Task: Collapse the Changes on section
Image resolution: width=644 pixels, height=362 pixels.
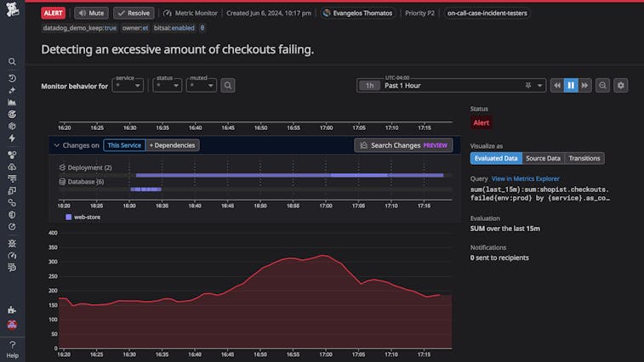Action: click(56, 145)
